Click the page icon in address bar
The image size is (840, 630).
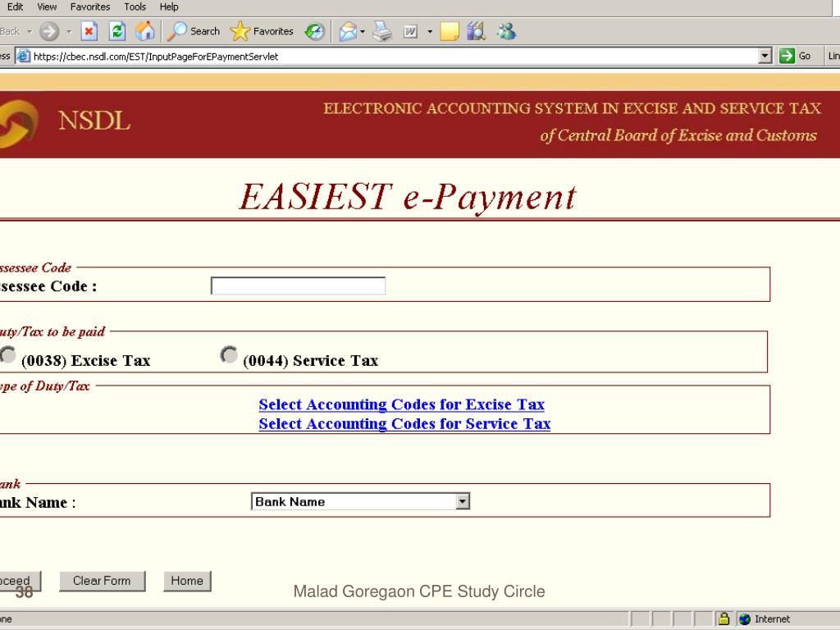pos(23,56)
